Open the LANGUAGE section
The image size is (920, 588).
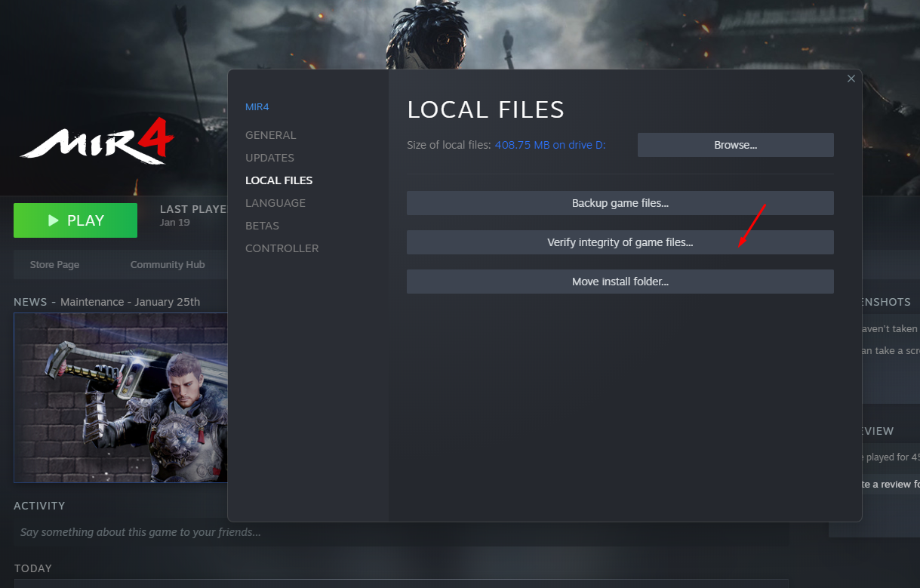275,203
